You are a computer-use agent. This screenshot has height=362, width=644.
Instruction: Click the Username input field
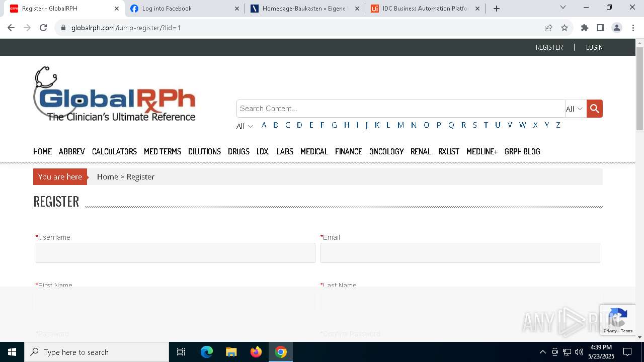(176, 253)
